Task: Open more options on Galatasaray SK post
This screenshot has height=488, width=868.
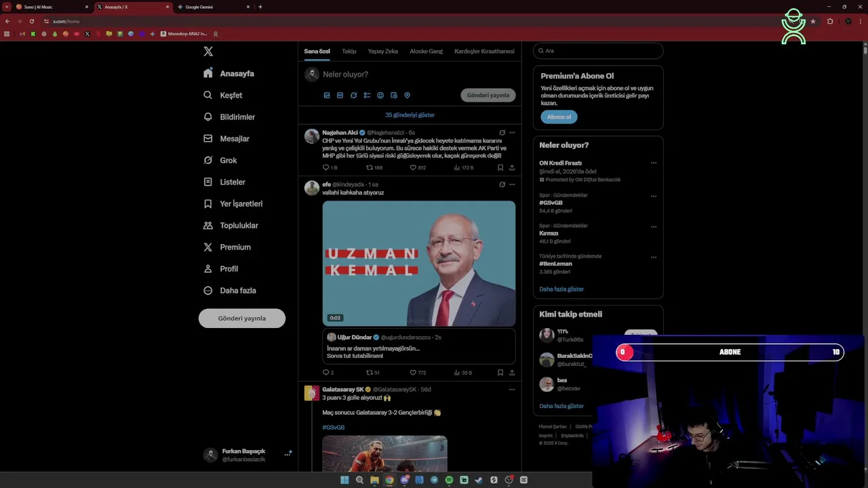Action: [512, 390]
